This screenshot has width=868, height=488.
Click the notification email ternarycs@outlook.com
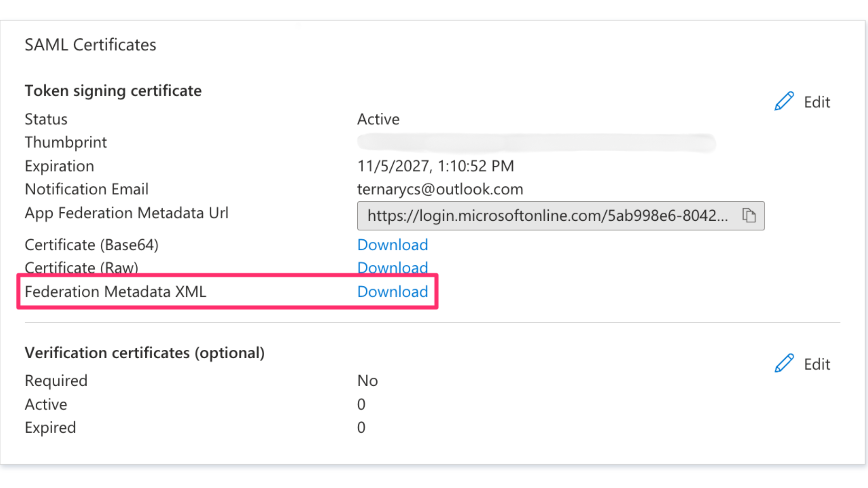coord(440,189)
